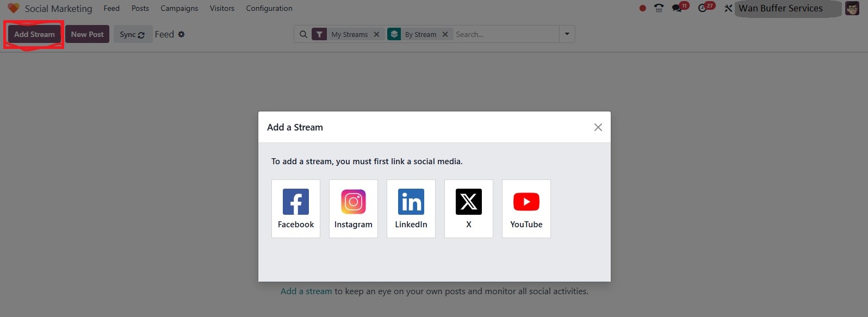Open the Posts menu
This screenshot has height=317, width=868.
[x=140, y=8]
